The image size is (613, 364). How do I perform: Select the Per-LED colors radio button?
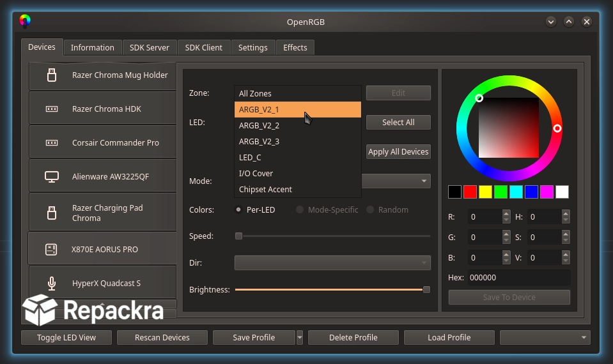[x=238, y=209]
